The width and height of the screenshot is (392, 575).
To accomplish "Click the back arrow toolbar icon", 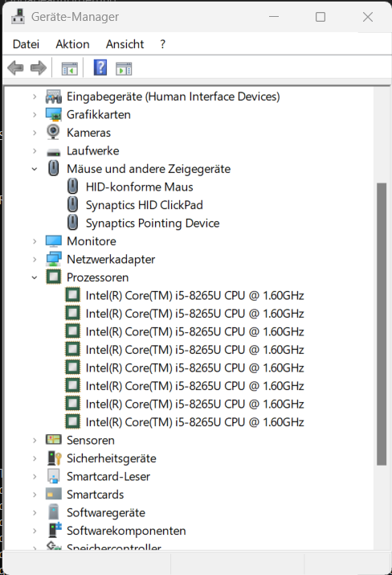I will [x=15, y=68].
